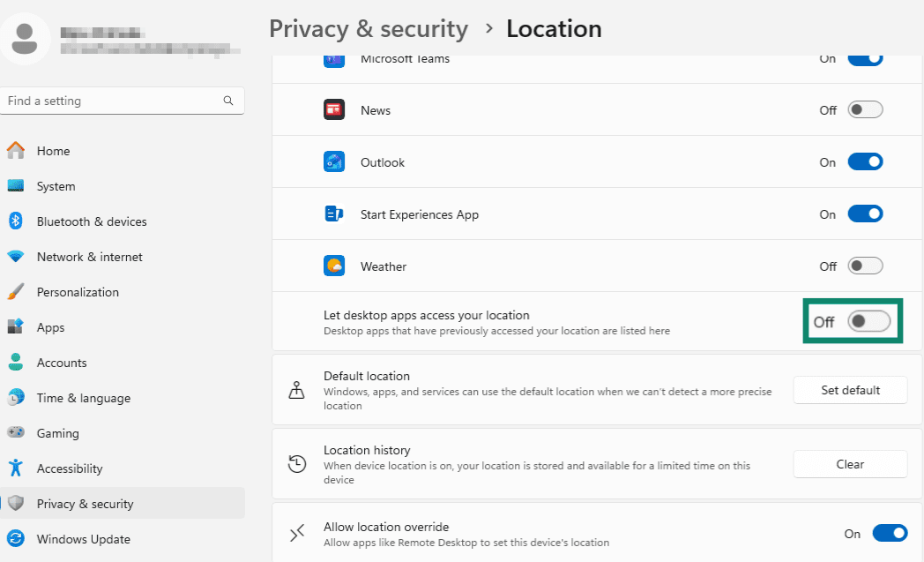The image size is (924, 562).
Task: Click the Allow location override heading
Action: point(386,527)
